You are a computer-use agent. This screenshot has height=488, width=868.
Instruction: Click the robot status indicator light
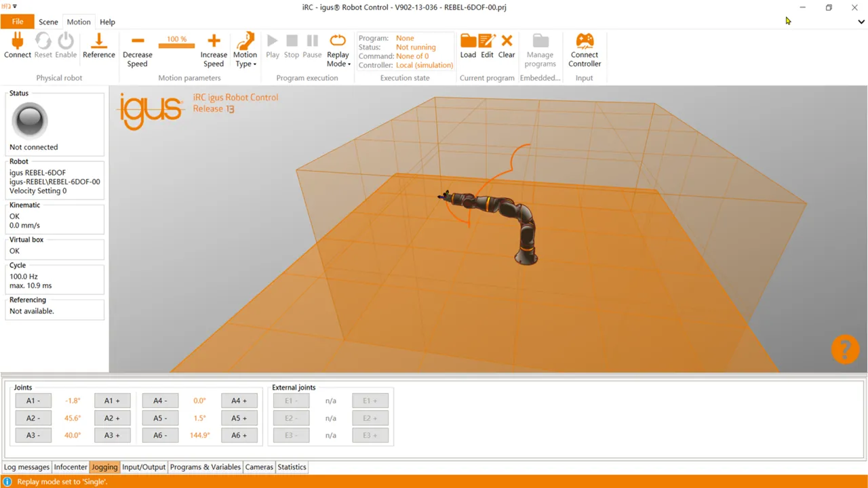(x=30, y=121)
